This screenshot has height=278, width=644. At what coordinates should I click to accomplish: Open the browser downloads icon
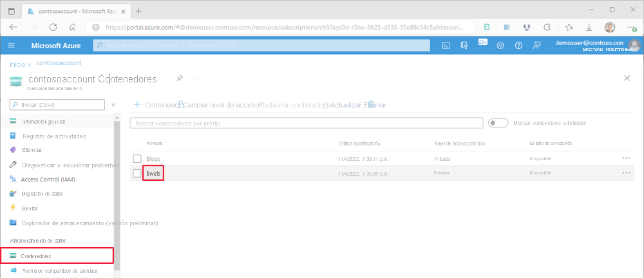pos(589,27)
